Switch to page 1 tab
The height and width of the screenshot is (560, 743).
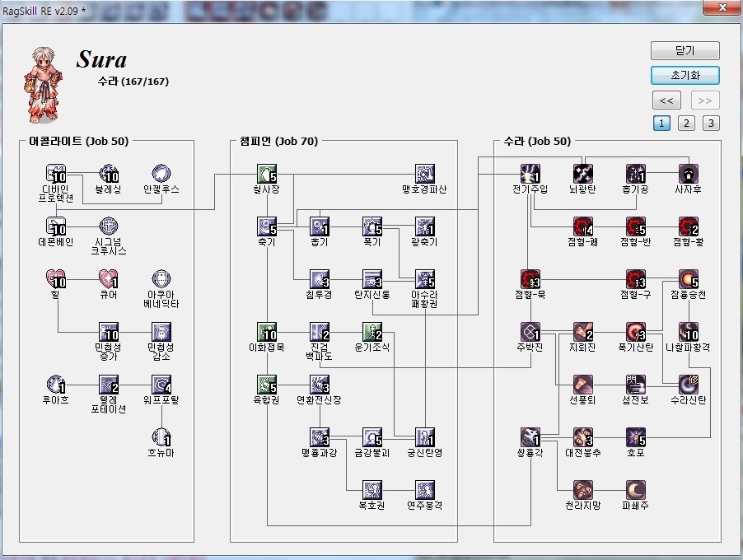coord(661,124)
